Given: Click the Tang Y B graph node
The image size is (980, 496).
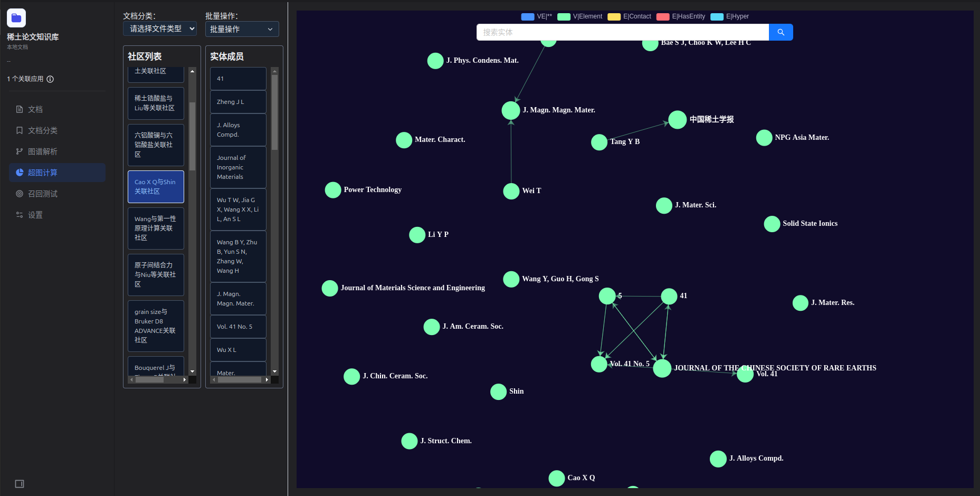Looking at the screenshot, I should [x=600, y=142].
